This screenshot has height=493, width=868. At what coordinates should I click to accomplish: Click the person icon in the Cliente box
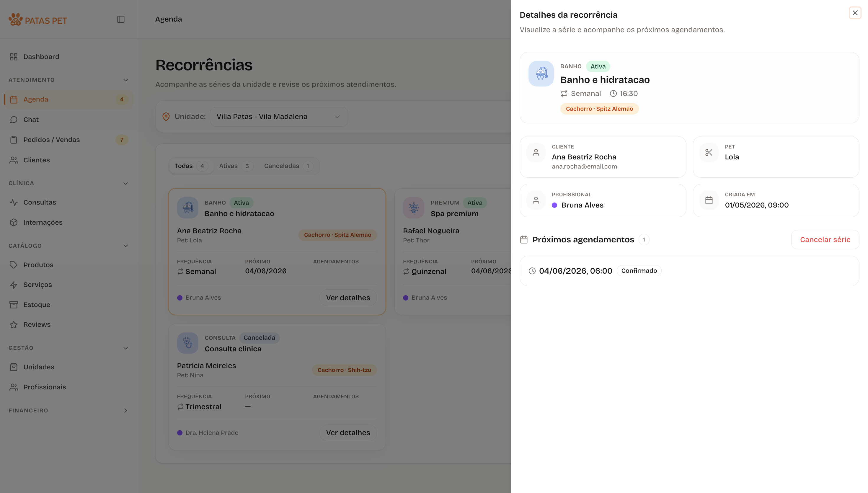[536, 152]
